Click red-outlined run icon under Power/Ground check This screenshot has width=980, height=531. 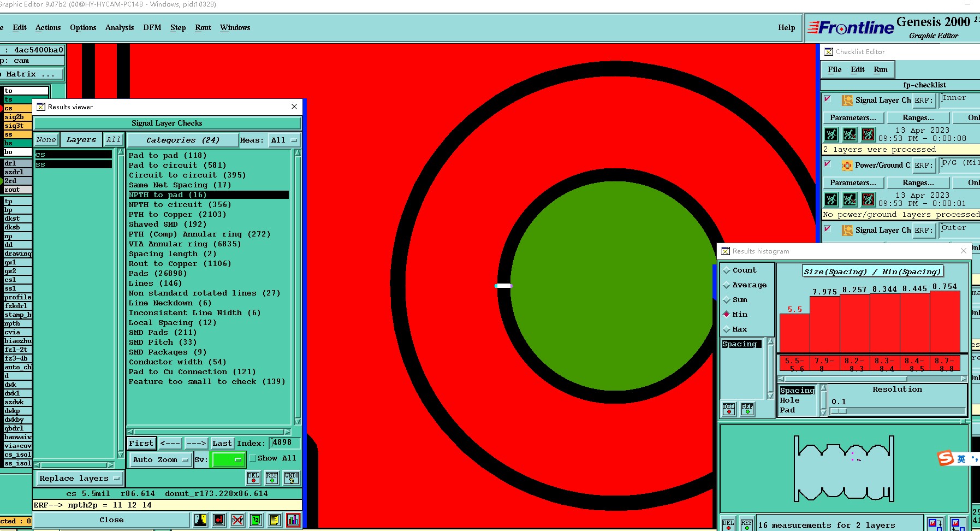868,199
